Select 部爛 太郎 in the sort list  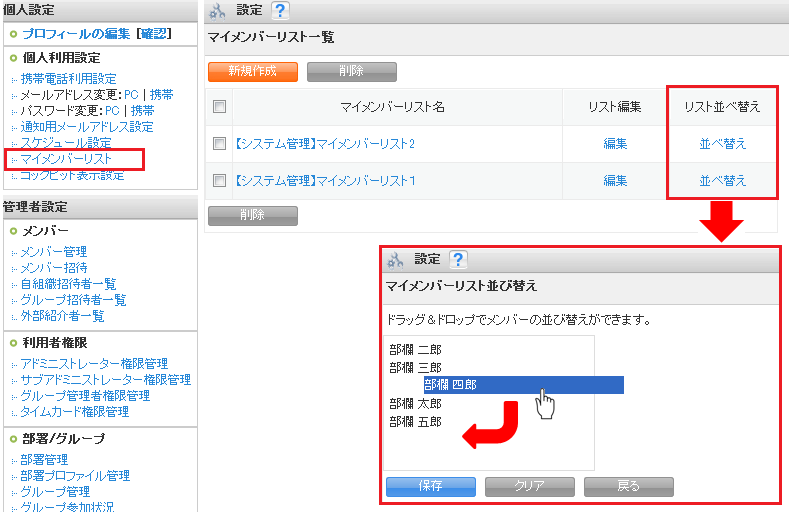(x=415, y=403)
